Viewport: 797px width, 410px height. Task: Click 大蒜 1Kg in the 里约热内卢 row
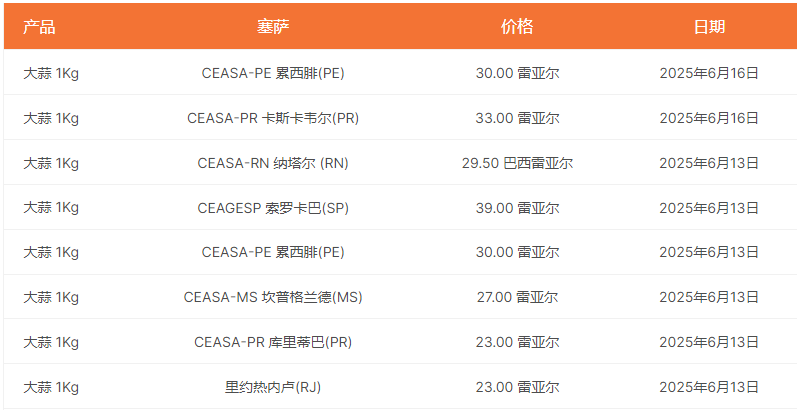pyautogui.click(x=51, y=387)
